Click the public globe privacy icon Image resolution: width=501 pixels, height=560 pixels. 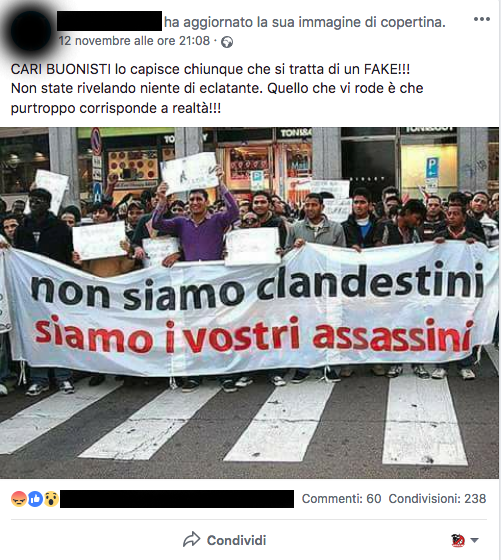pyautogui.click(x=227, y=42)
